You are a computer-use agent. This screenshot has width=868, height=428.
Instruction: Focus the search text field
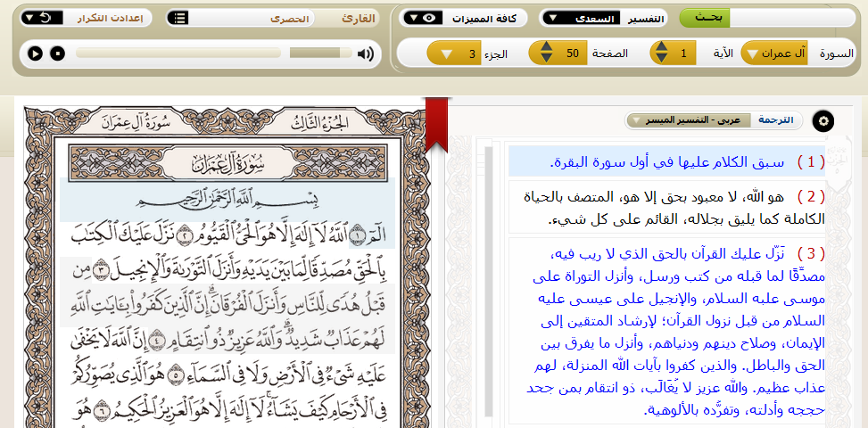tap(792, 18)
